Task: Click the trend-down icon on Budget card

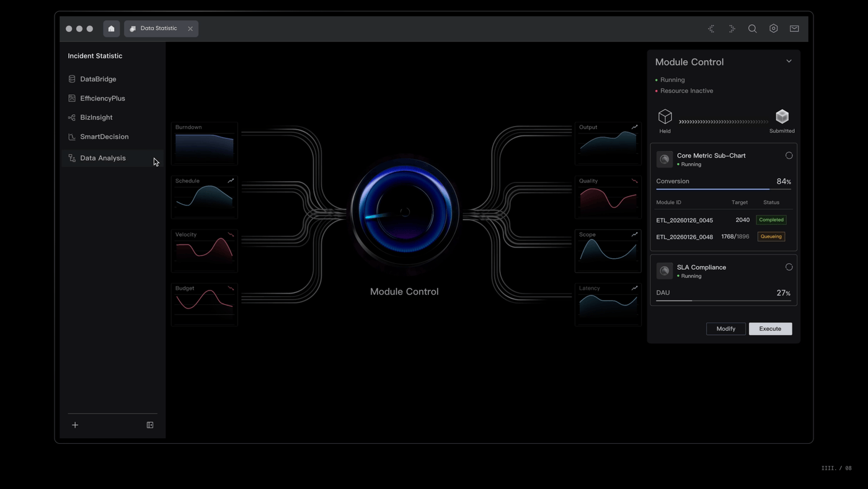Action: pos(231,288)
